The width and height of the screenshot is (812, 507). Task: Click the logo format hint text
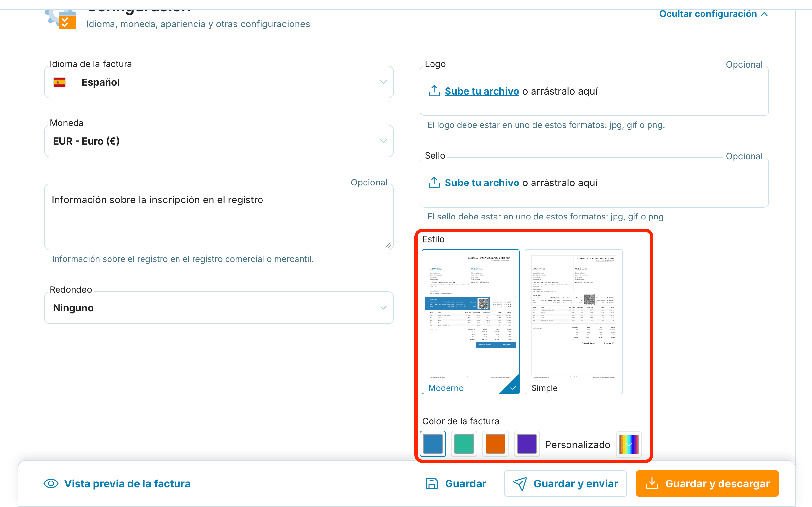[546, 125]
